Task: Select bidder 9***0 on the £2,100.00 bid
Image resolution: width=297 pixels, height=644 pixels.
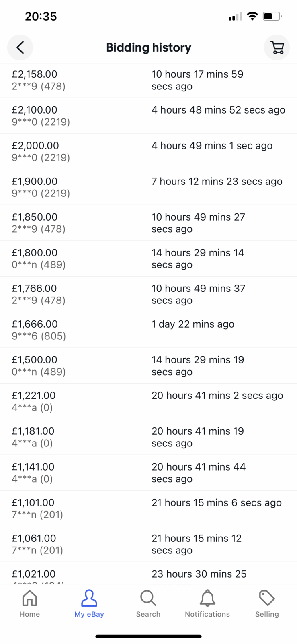Action: pos(41,122)
